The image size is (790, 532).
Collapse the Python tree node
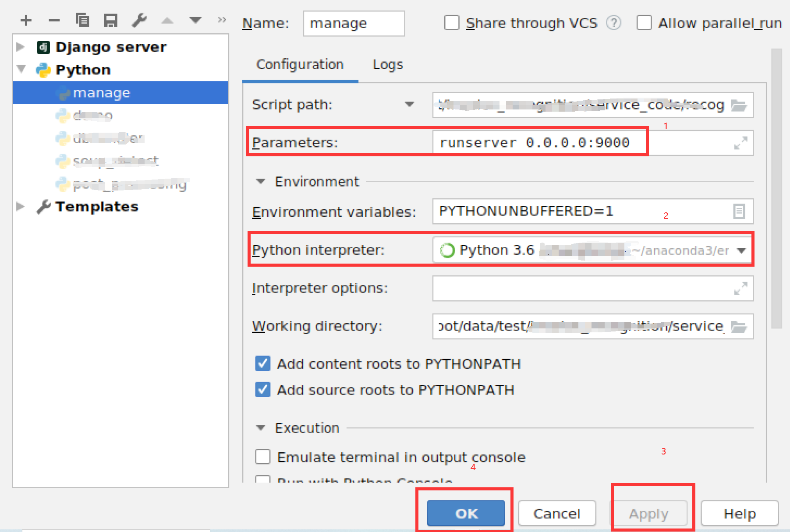coord(21,69)
